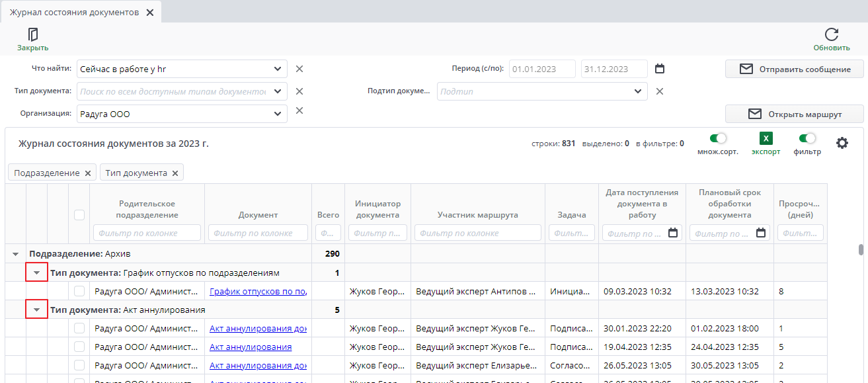Toggle the фильтр switch
Viewport: 868px width, 383px height.
click(807, 139)
